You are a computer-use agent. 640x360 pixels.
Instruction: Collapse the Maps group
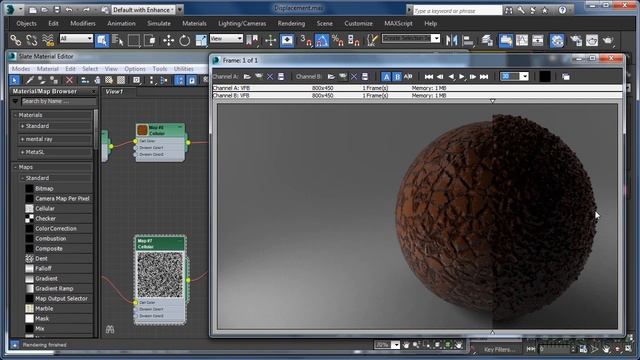[x=16, y=167]
